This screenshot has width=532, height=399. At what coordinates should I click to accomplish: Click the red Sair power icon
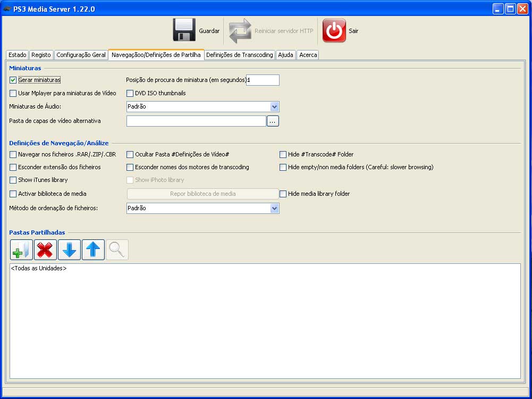click(x=334, y=30)
